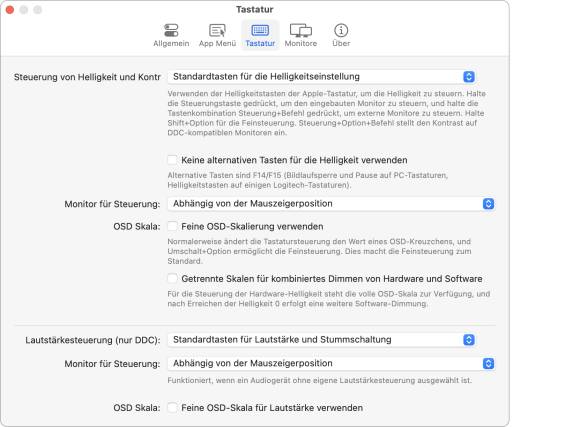Click the Über tab label
This screenshot has width=580, height=427.
pos(341,43)
